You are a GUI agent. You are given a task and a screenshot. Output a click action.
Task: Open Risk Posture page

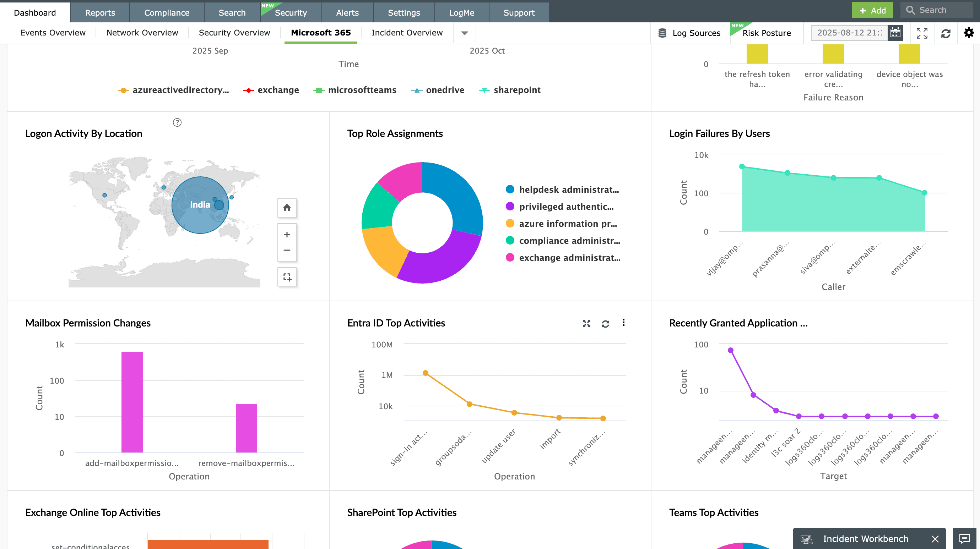click(x=766, y=33)
